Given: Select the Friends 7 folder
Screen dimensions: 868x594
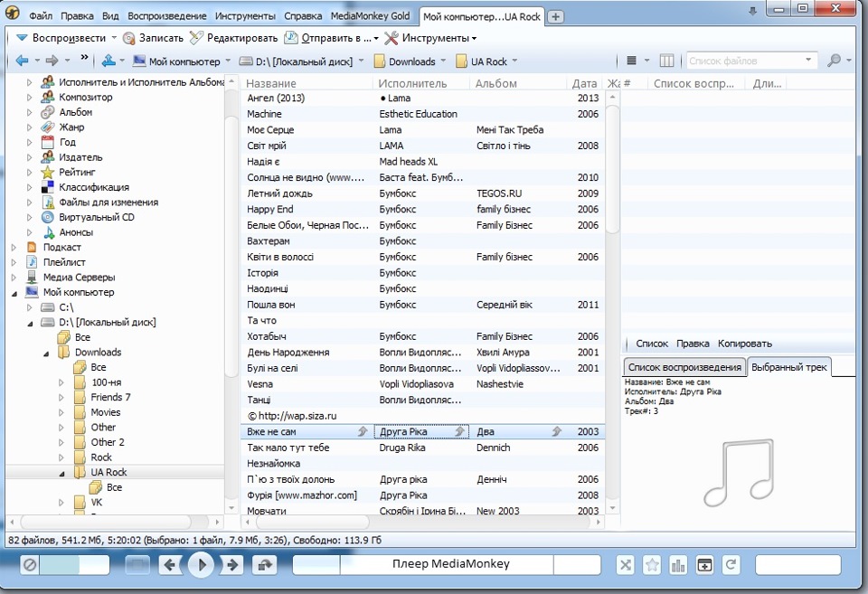Looking at the screenshot, I should (102, 397).
